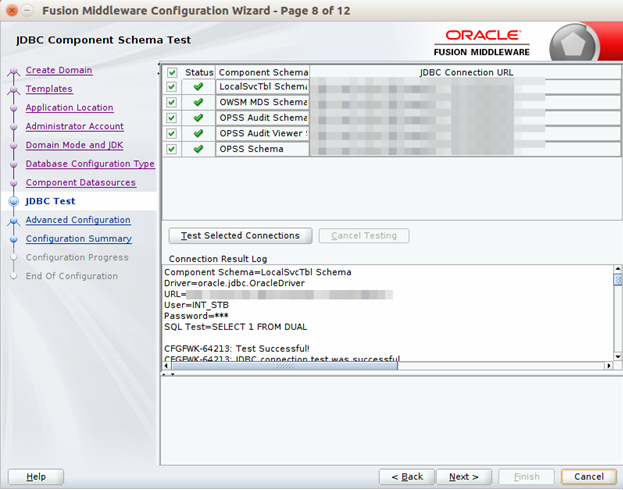Screen dimensions: 623x490
Task: Select the OPSS Audit Viewer cell
Action: [x=263, y=133]
